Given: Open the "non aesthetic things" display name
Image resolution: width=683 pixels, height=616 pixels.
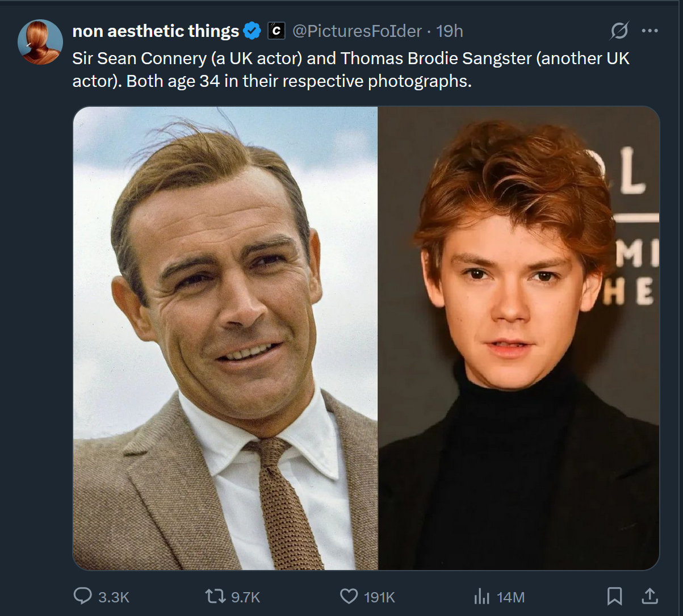Looking at the screenshot, I should (156, 31).
